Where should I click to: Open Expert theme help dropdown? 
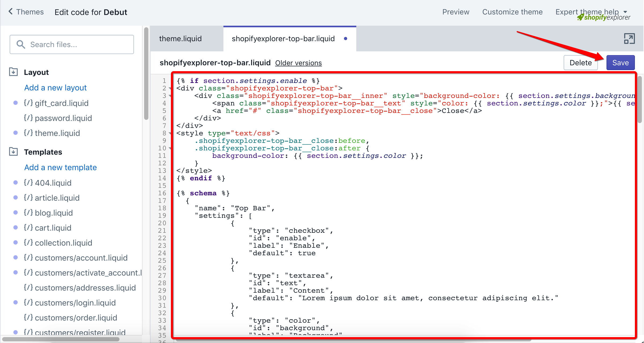pyautogui.click(x=591, y=12)
